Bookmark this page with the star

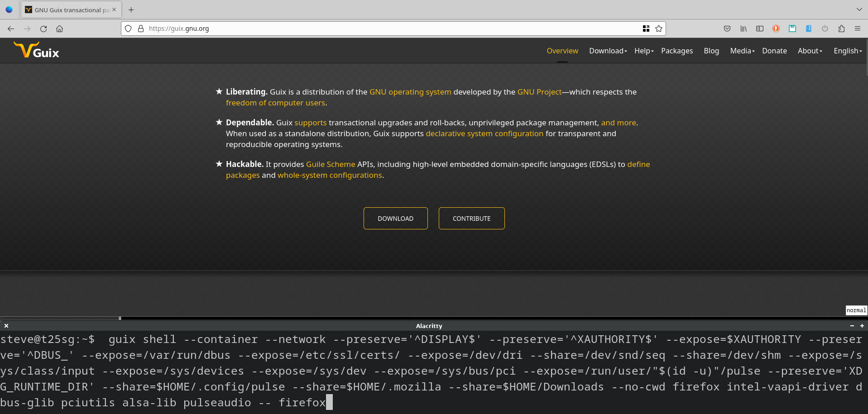tap(659, 29)
